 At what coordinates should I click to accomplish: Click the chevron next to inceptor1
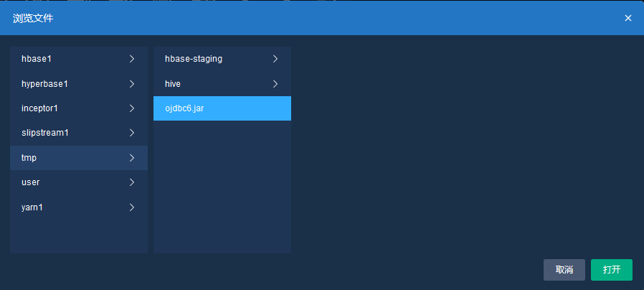click(x=132, y=108)
